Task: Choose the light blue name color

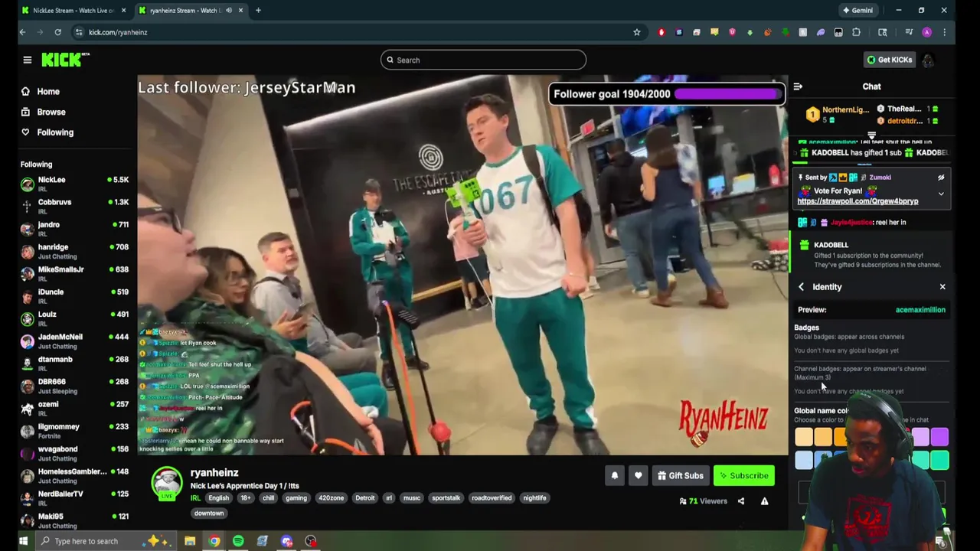Action: click(x=803, y=460)
